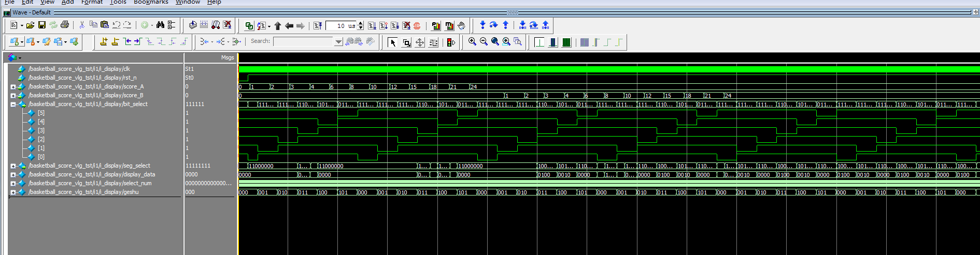The width and height of the screenshot is (980, 255).
Task: Expand the display_data signal
Action: pyautogui.click(x=13, y=175)
